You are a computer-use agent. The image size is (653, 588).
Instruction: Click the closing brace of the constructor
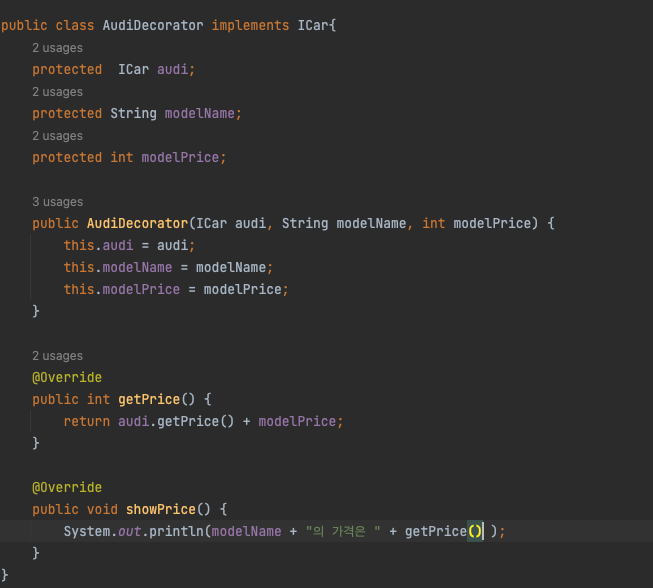click(x=36, y=311)
